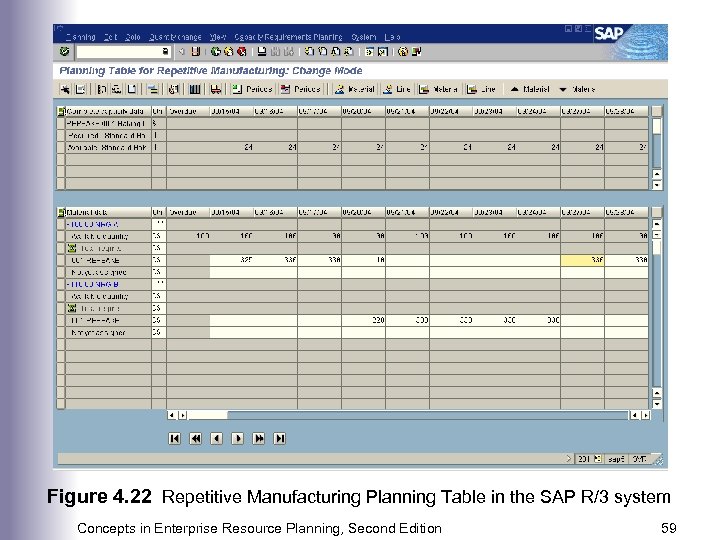Click the second Line button in application toolbar
The image size is (720, 540).
(481, 89)
